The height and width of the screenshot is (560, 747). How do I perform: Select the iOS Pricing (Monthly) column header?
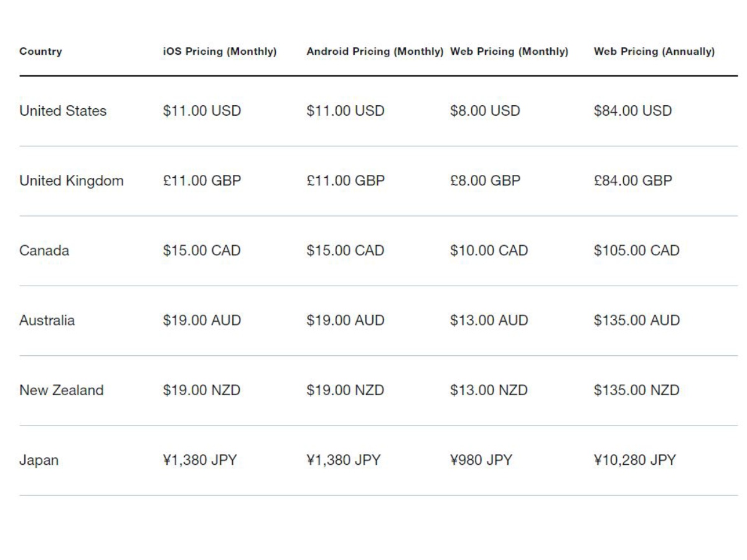[x=220, y=52]
